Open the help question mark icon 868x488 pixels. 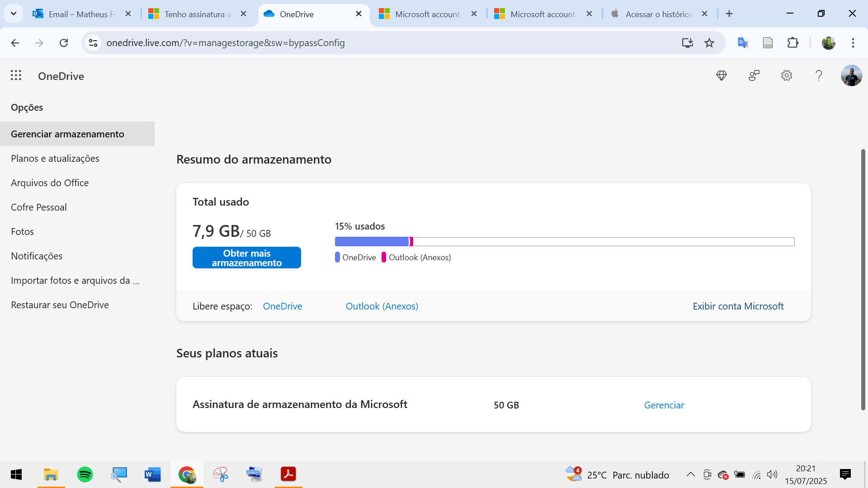pos(819,75)
